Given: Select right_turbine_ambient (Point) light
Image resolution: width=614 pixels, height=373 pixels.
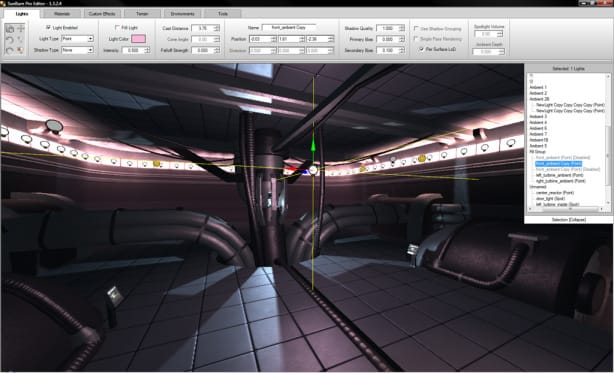Looking at the screenshot, I should [560, 181].
